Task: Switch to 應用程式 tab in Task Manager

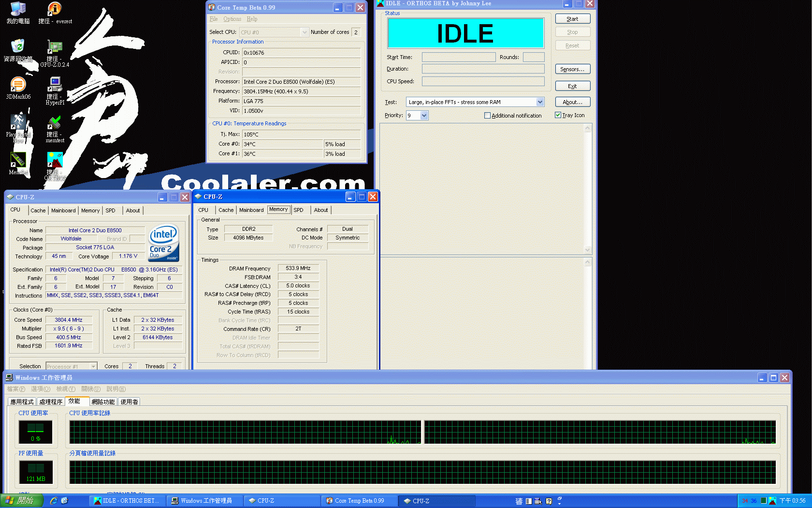Action: tap(22, 402)
